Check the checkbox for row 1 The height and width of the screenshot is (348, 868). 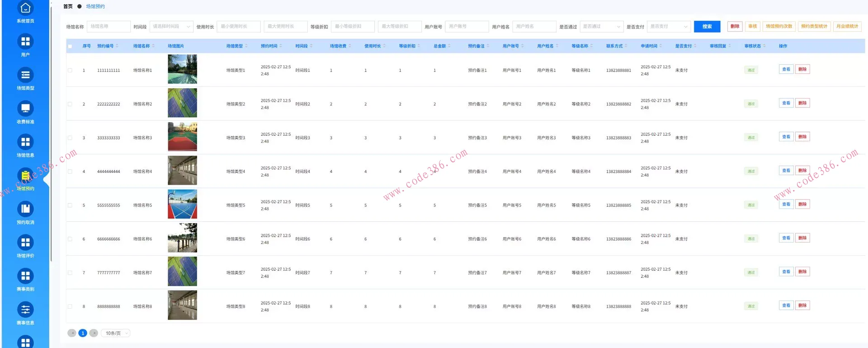70,70
